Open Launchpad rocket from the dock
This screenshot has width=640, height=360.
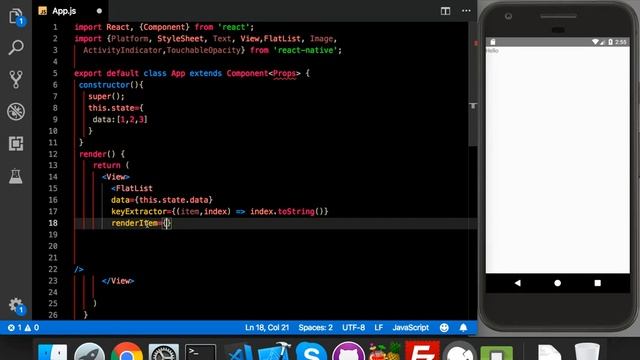89,352
